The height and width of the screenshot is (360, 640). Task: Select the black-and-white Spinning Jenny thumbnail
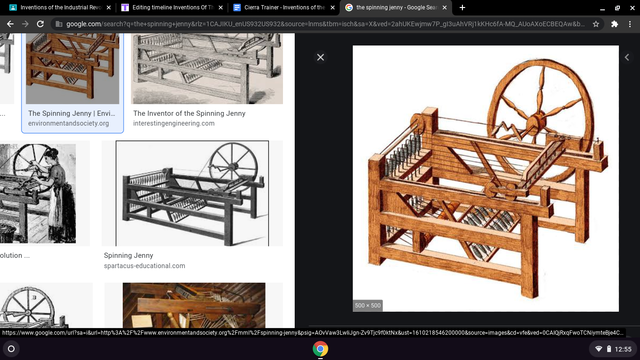[192, 193]
